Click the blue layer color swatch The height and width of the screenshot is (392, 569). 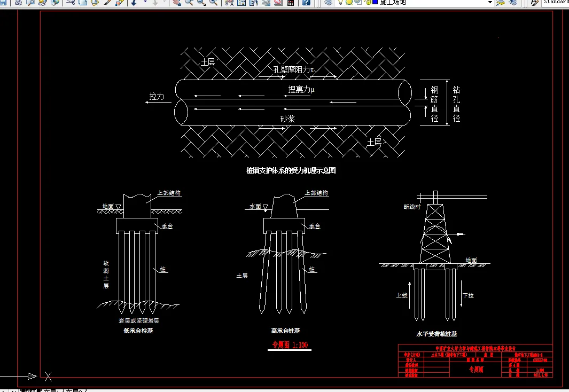pyautogui.click(x=375, y=2)
